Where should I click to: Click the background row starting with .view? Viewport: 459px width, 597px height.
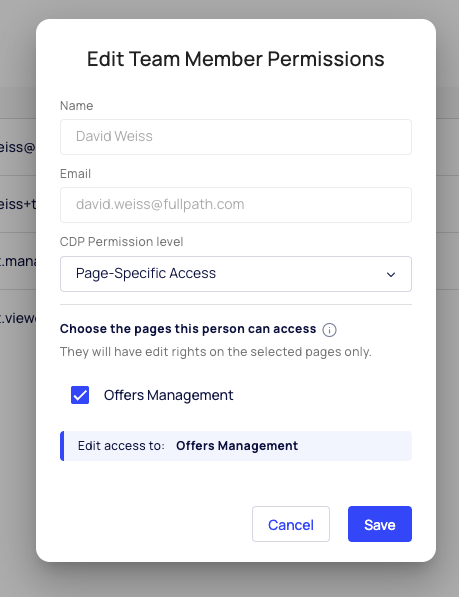pos(18,318)
